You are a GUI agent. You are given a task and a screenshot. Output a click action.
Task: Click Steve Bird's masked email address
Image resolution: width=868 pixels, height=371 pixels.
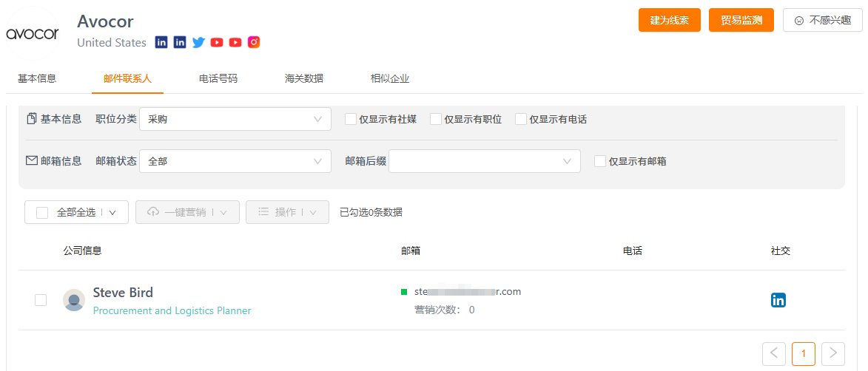[468, 291]
